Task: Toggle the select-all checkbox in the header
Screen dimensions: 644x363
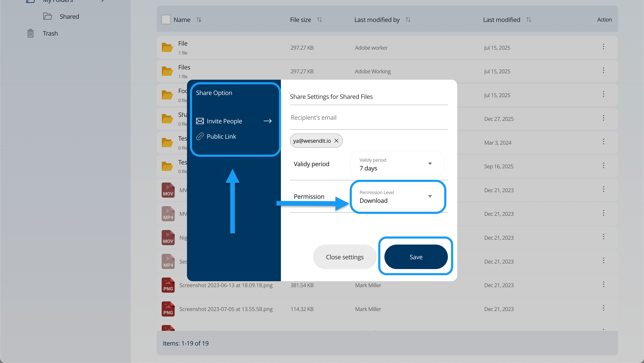Action: (x=166, y=20)
